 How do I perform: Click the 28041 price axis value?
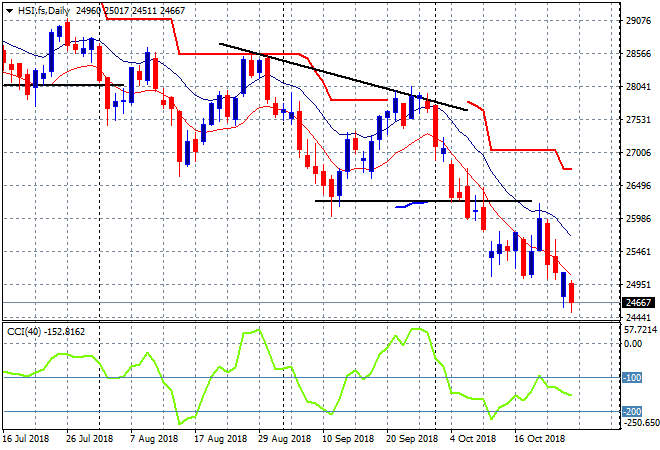coord(638,87)
